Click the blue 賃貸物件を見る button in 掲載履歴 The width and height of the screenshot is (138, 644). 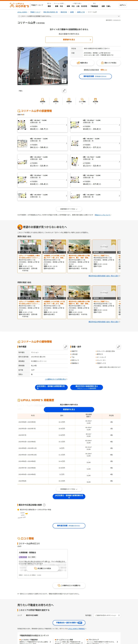coord(69,409)
